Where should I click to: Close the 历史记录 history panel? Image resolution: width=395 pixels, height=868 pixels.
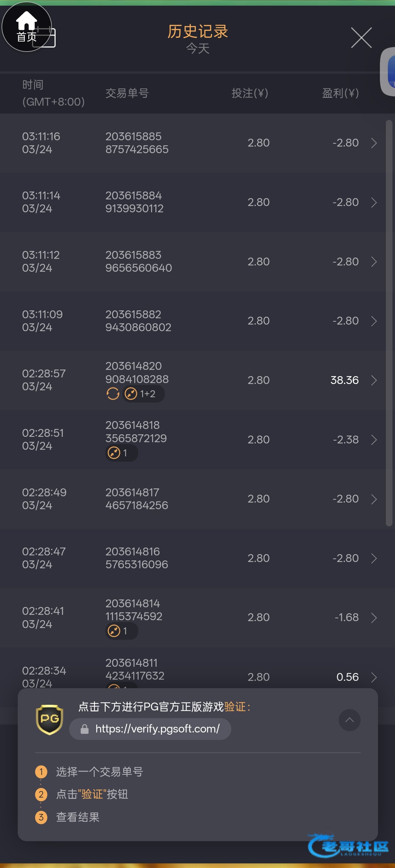click(361, 38)
